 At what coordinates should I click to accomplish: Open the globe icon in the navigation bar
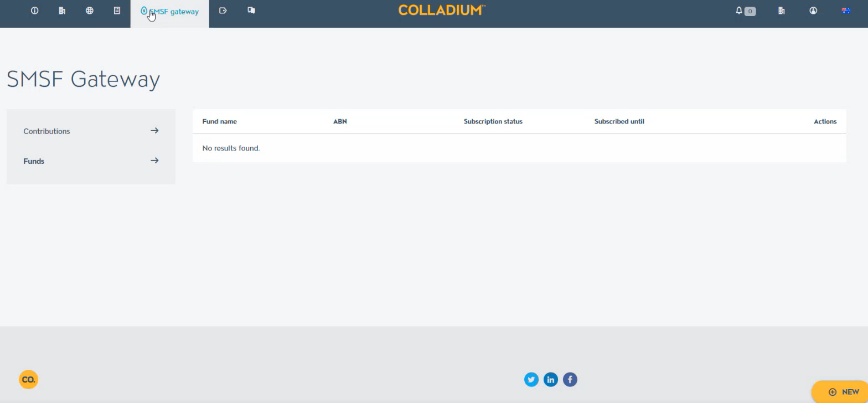click(x=90, y=11)
